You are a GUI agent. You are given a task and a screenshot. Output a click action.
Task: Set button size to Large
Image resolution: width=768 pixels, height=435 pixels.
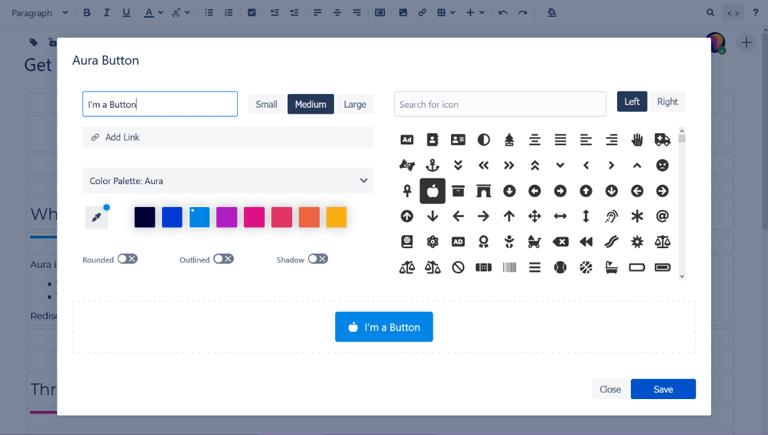click(x=355, y=104)
